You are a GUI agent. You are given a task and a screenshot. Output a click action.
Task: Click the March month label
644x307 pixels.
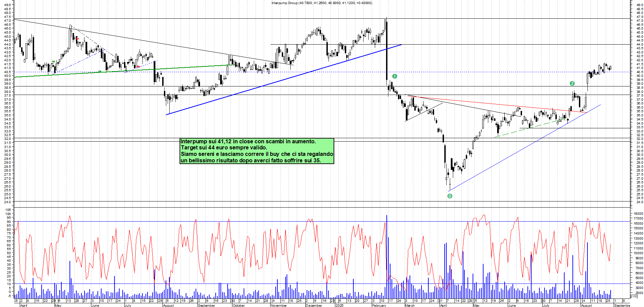coord(410,305)
